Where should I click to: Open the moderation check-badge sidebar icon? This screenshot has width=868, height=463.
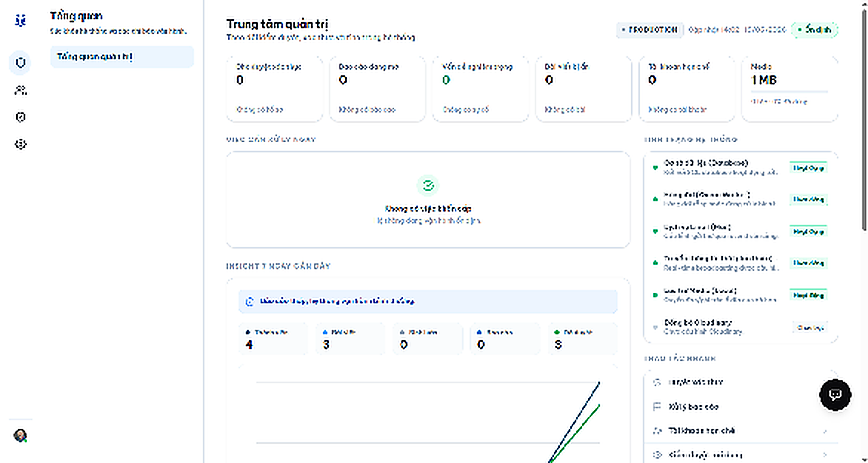click(20, 117)
